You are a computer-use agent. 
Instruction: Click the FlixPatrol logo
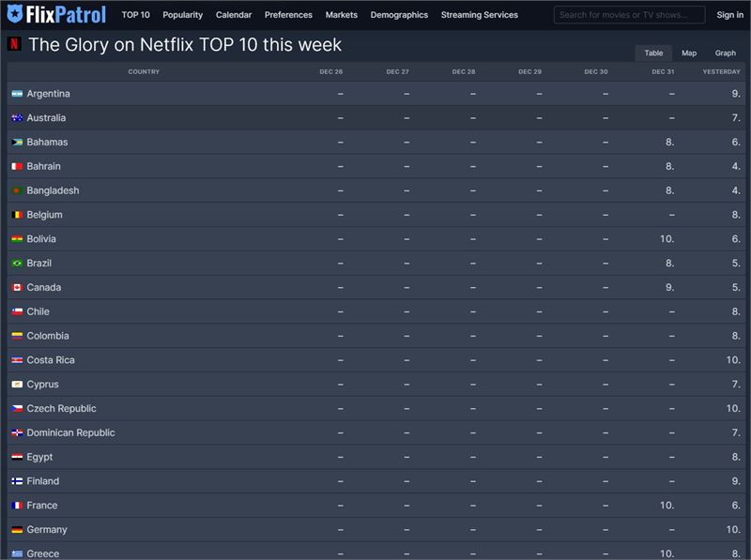click(x=56, y=14)
